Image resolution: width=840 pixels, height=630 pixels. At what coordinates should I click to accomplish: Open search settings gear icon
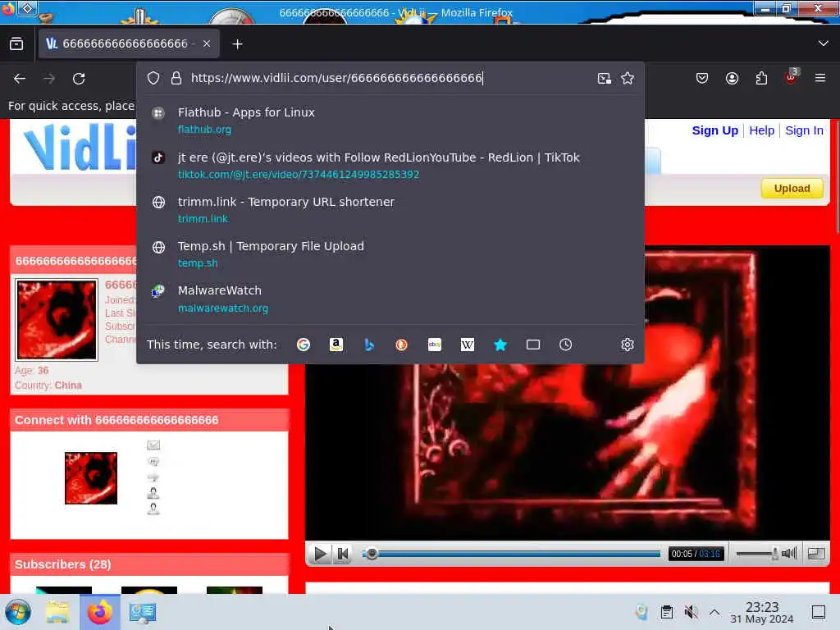pos(628,345)
